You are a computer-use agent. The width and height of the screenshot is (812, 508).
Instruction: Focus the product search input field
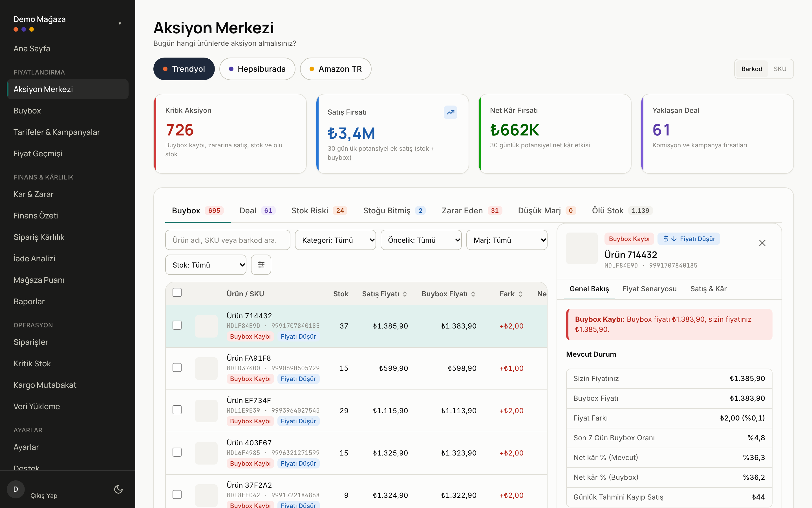[228, 240]
